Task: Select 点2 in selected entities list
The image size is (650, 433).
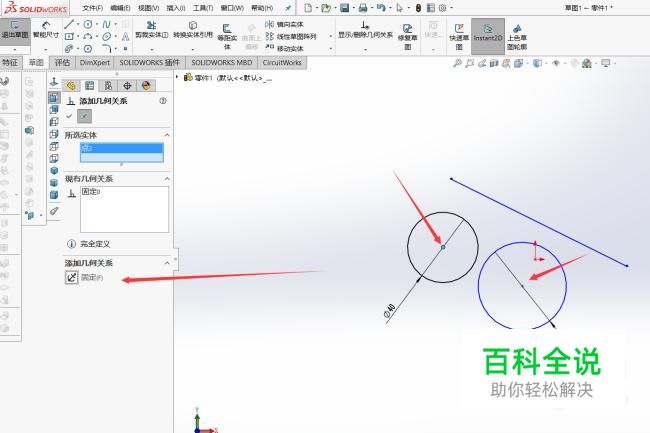Action: pos(122,148)
